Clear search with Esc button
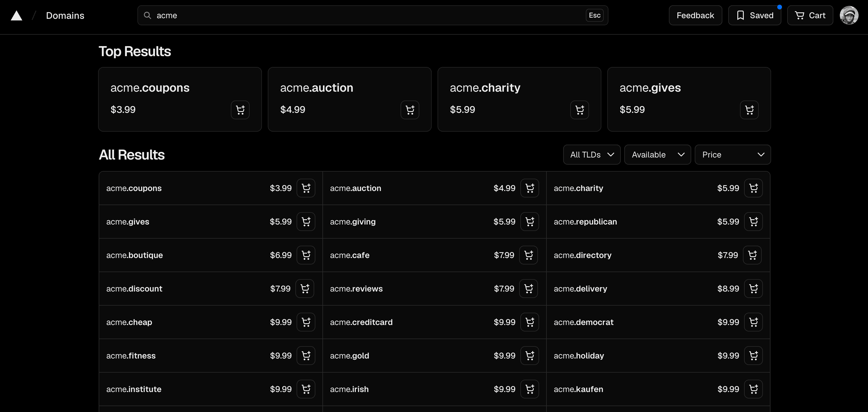This screenshot has width=868, height=412. pos(594,15)
